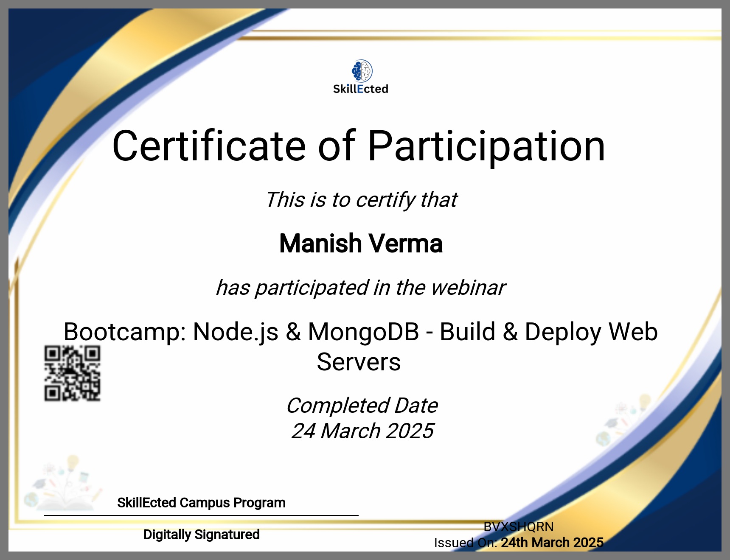730x560 pixels.
Task: Click the globe icon in bottom-right artwork
Action: pos(603,439)
